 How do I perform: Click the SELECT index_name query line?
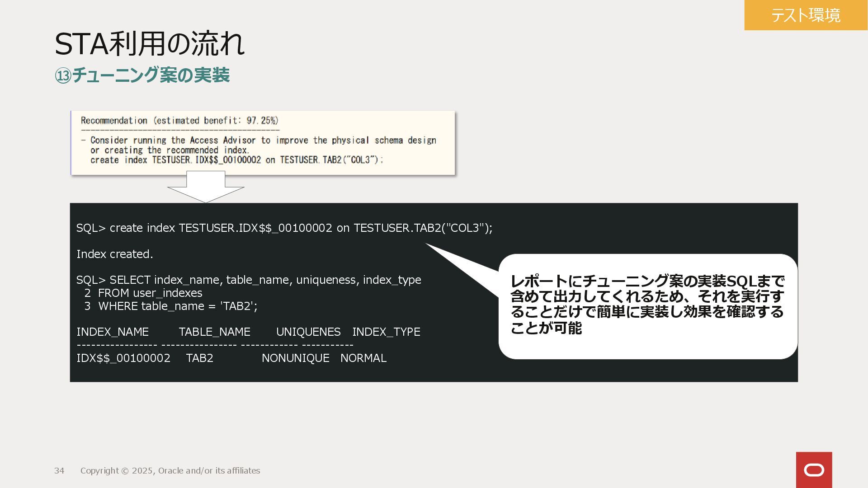pyautogui.click(x=249, y=280)
